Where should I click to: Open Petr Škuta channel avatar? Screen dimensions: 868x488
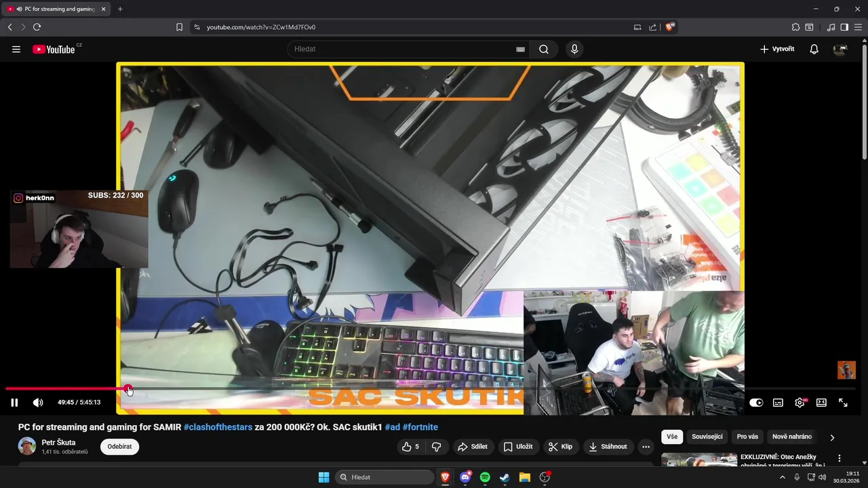point(27,446)
